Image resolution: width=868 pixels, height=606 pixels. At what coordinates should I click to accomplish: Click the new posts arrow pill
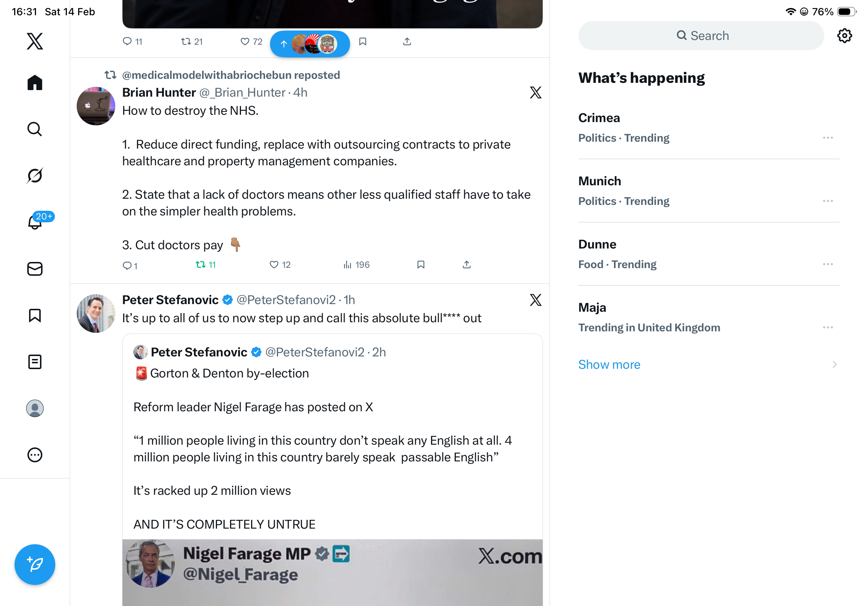(310, 44)
